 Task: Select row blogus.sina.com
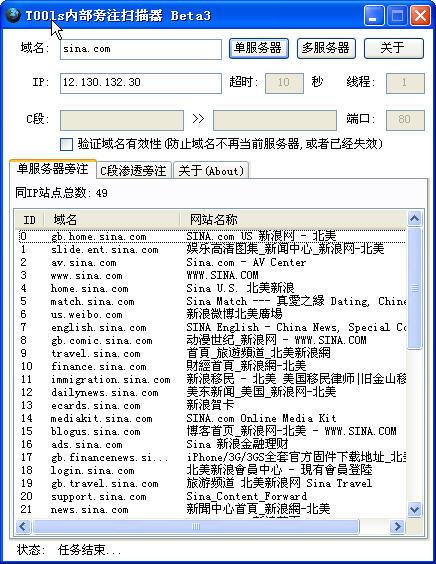(x=212, y=431)
